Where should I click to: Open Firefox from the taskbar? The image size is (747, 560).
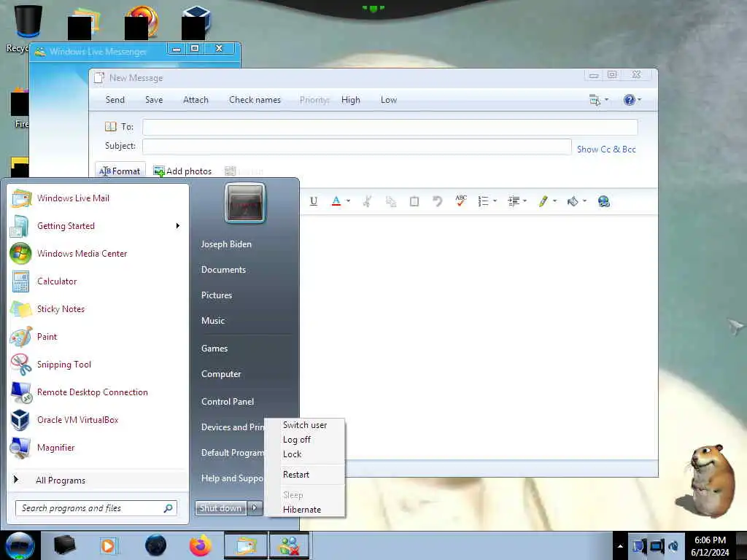(x=201, y=545)
